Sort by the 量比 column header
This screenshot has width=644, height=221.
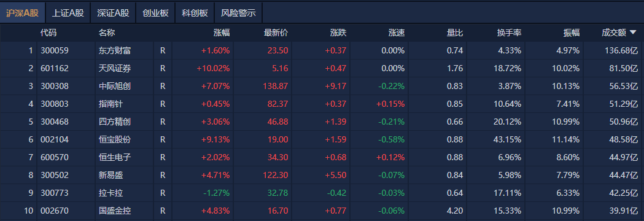tap(455, 33)
